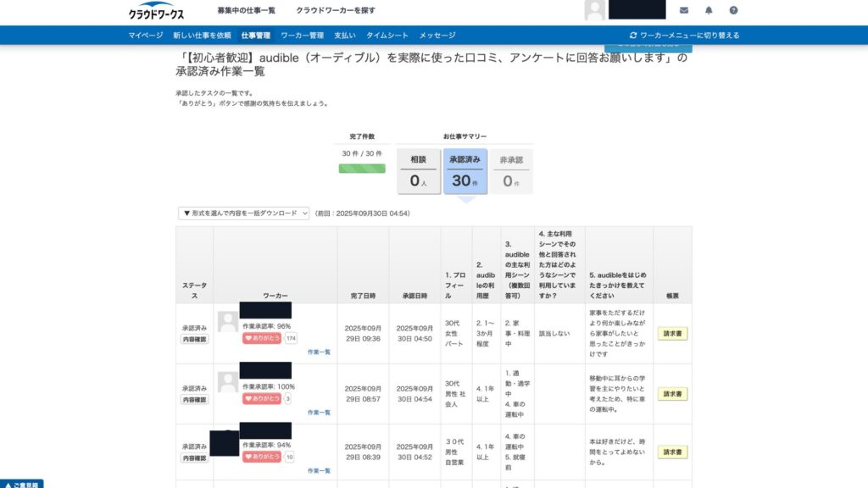Open 作業一覧 link for the first worker

319,352
